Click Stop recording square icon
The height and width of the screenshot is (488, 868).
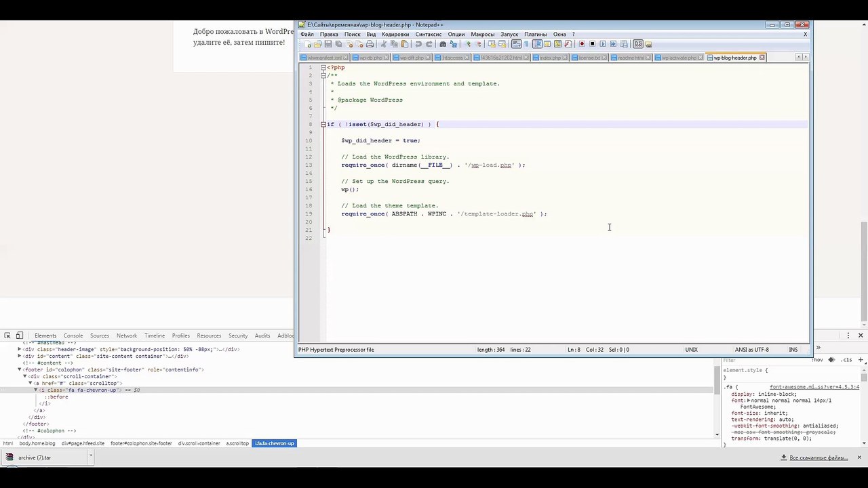click(x=593, y=44)
